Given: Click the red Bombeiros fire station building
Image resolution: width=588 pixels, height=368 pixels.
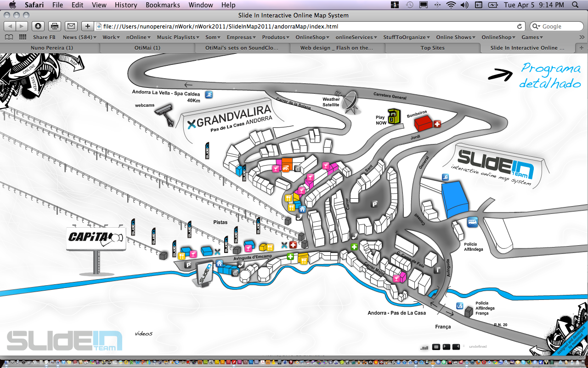Looking at the screenshot, I should 424,123.
